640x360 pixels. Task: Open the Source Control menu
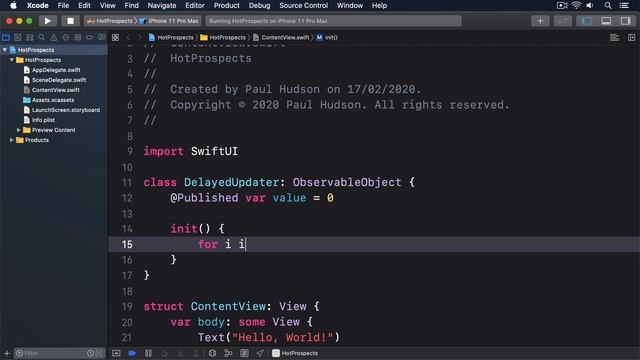[x=303, y=5]
